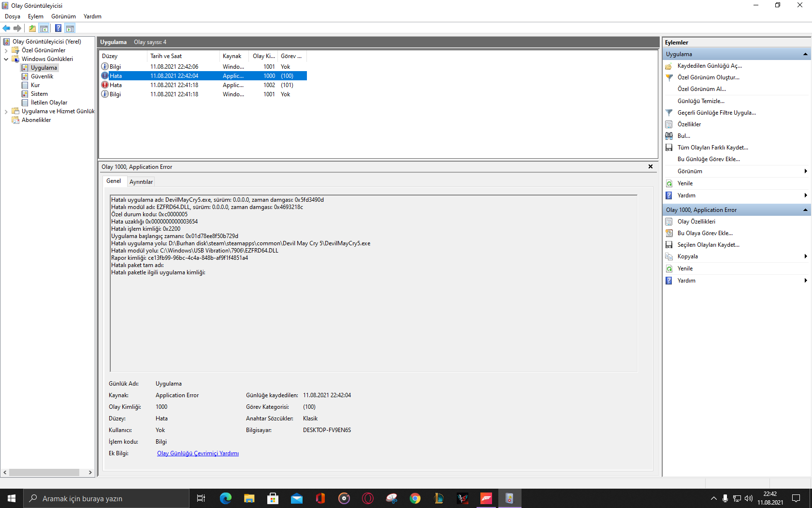Click the blue Help toolbar icon
This screenshot has height=508, width=812.
point(58,28)
